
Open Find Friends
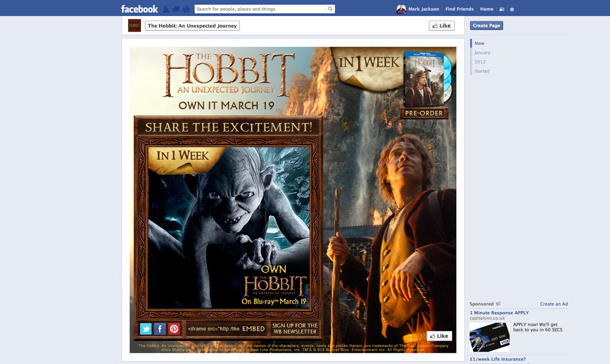459,9
